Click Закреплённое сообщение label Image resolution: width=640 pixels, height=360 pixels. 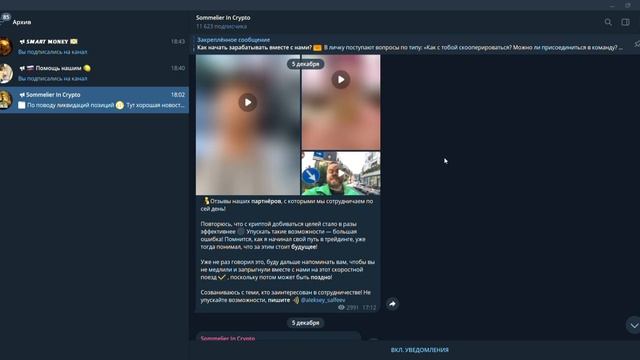(x=233, y=40)
